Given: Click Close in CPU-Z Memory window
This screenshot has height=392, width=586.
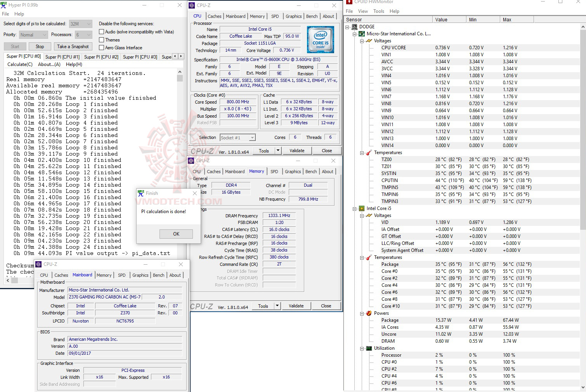Looking at the screenshot, I should [326, 306].
